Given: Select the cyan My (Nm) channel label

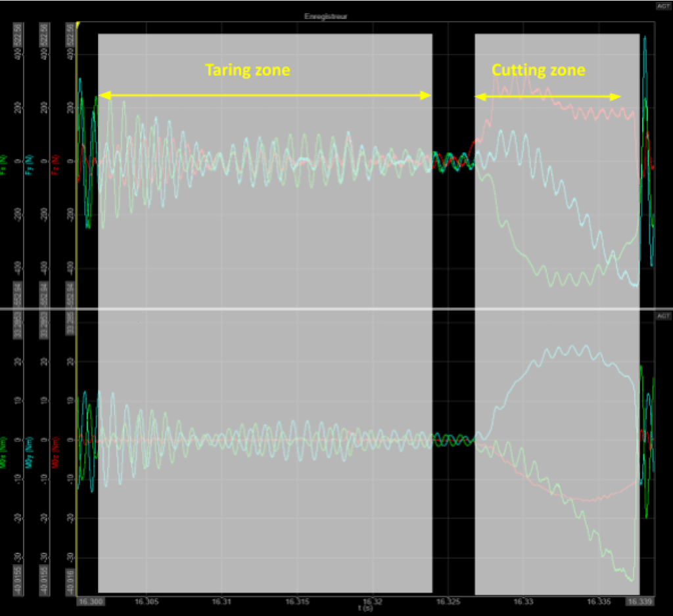Looking at the screenshot, I should (x=30, y=452).
